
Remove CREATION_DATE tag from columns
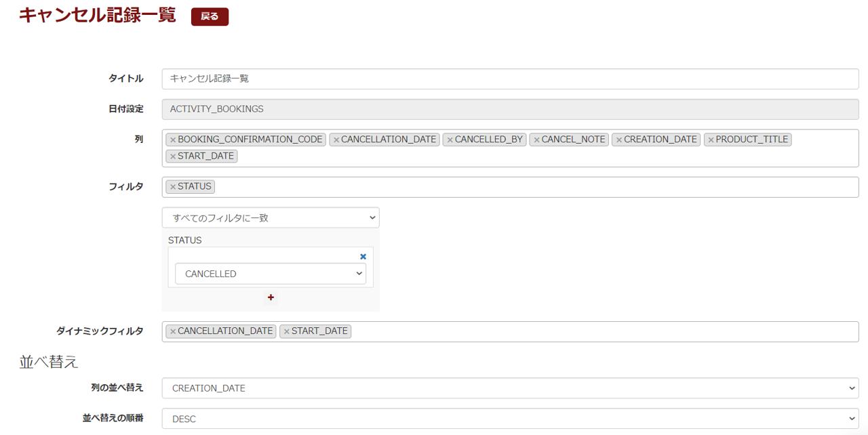[x=618, y=140]
